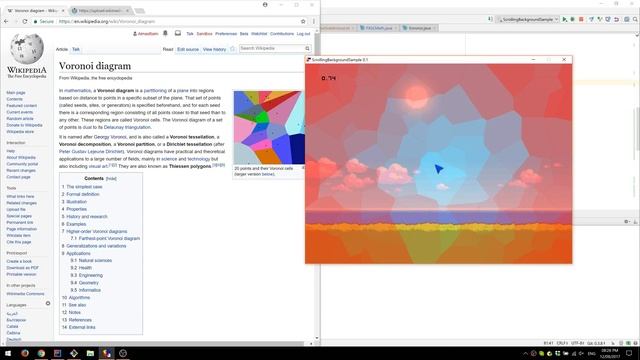Open the Languages settings gear icon
Viewport: 640px width, 360px height.
point(48,303)
